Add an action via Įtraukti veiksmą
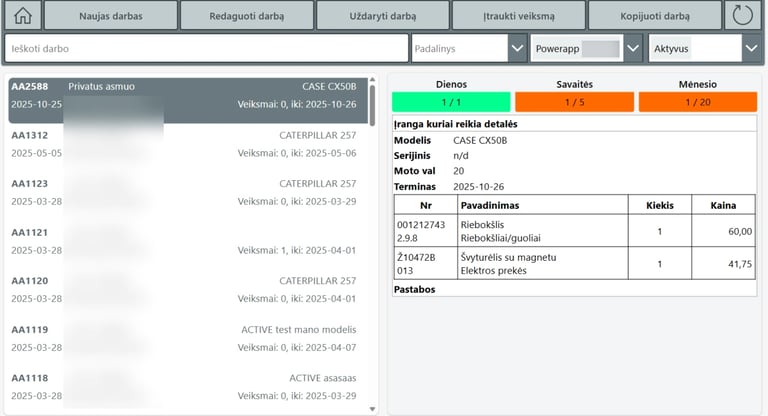 [519, 16]
